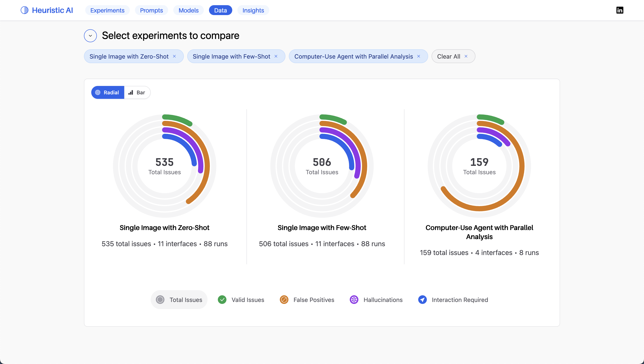Remove Single Image with Few-Shot chip via x
Image resolution: width=644 pixels, height=364 pixels.
(x=276, y=56)
